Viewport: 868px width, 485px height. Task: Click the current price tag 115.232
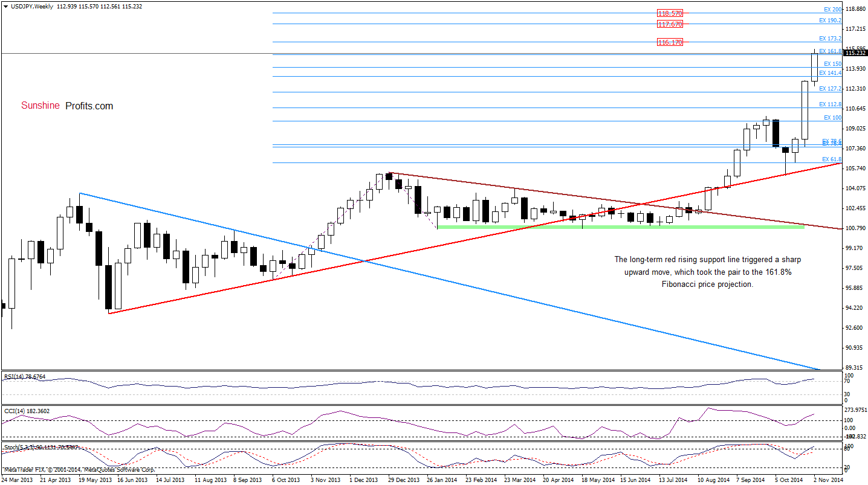855,53
